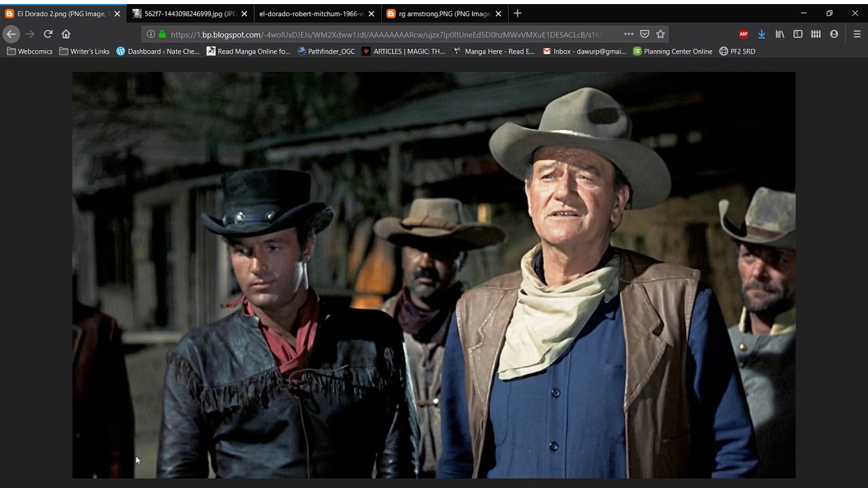Click the El Dorado movie image
The image size is (868, 488).
[x=434, y=275]
